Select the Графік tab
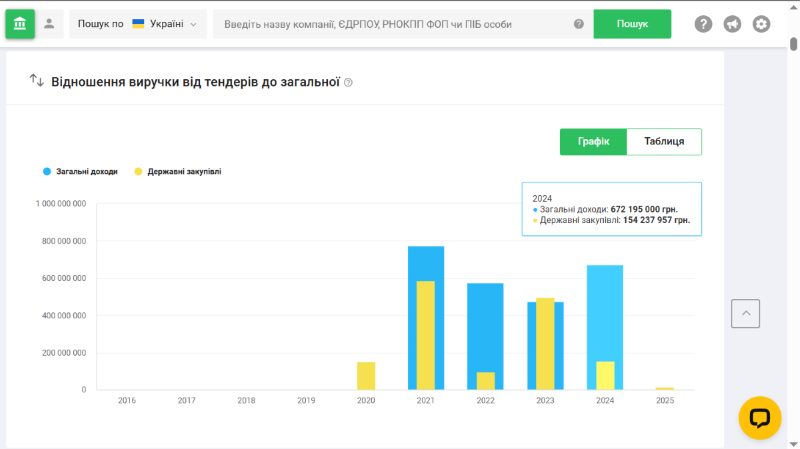This screenshot has height=449, width=800. 593,142
